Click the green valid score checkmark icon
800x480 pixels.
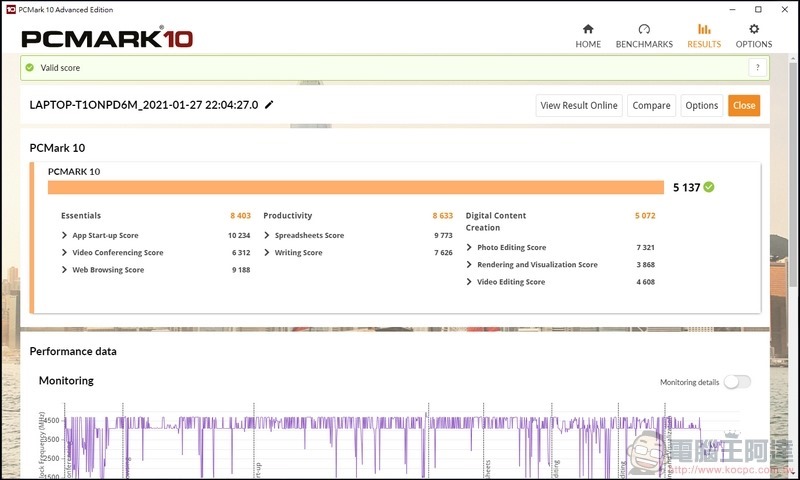point(30,67)
